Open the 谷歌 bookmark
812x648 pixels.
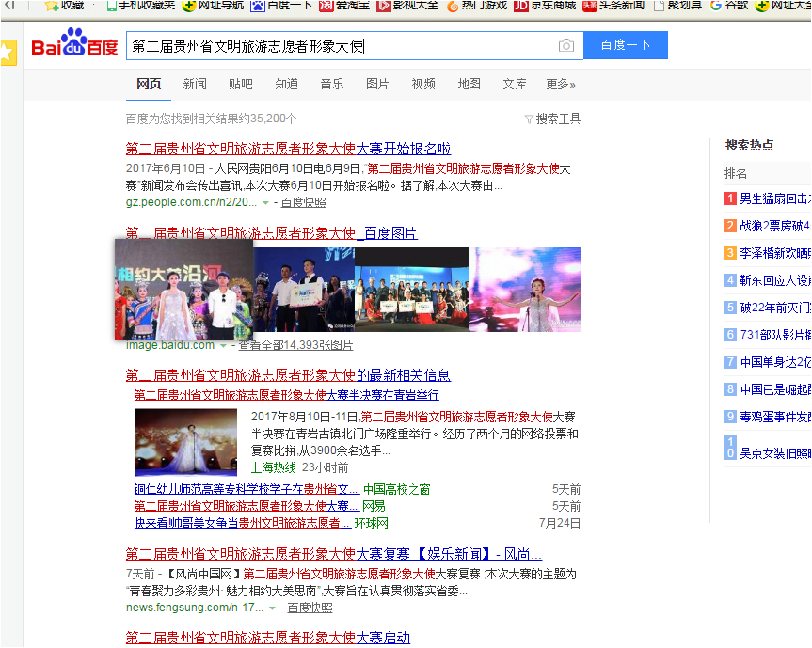click(x=729, y=6)
